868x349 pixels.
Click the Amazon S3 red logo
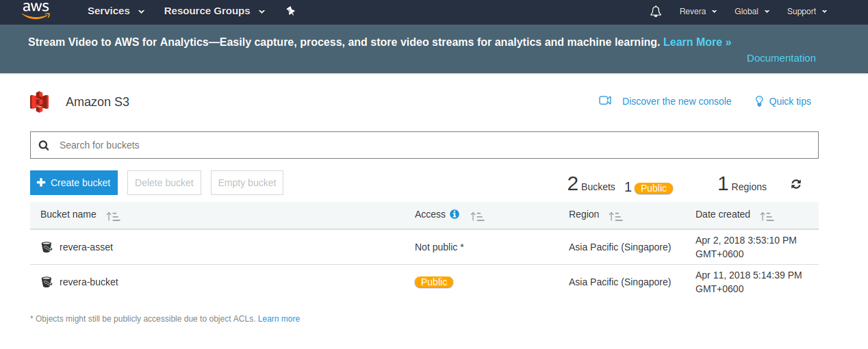[x=40, y=102]
